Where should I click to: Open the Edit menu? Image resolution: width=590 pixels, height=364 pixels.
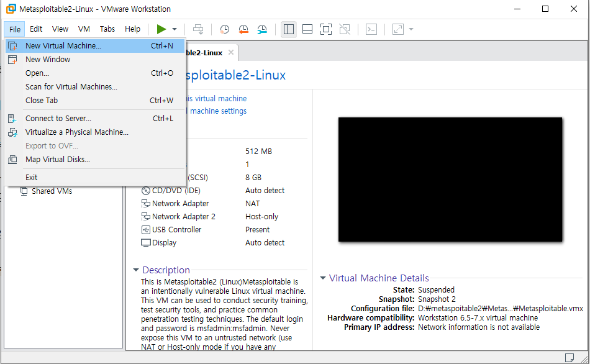(36, 29)
